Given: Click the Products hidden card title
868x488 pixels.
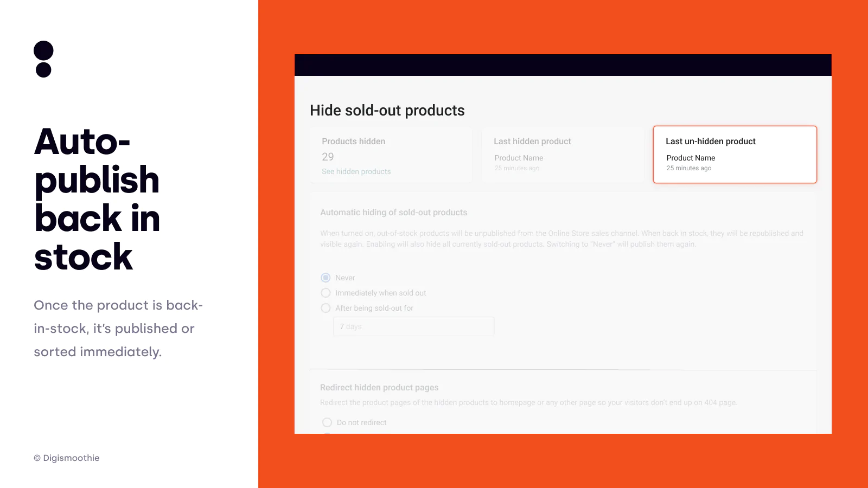Looking at the screenshot, I should coord(353,142).
